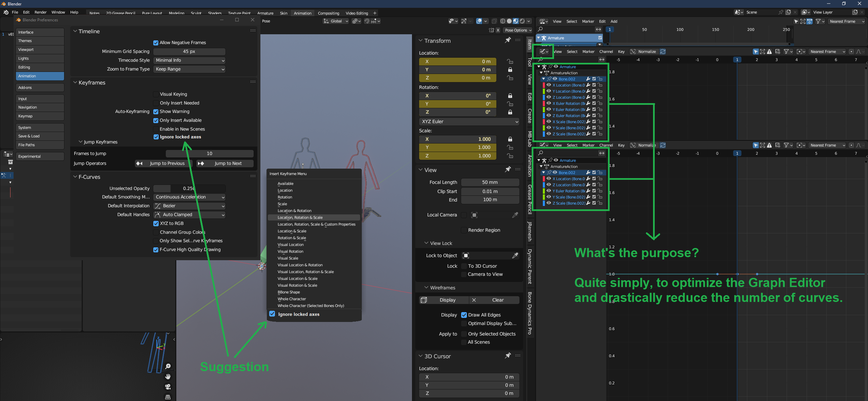Toggle Allow Negative Frames checkbox

156,43
